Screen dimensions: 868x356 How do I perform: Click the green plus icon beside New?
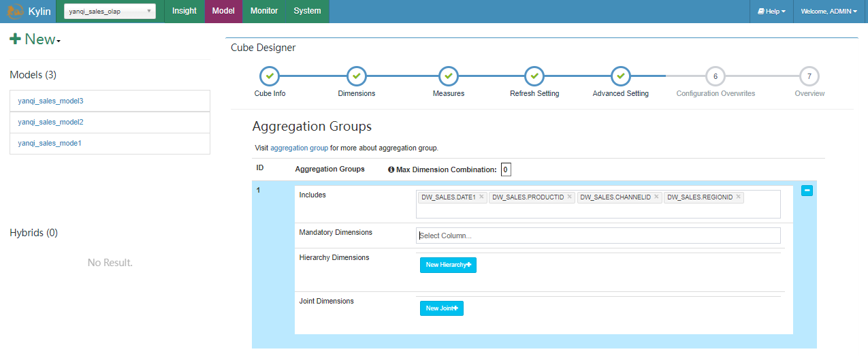pos(15,39)
